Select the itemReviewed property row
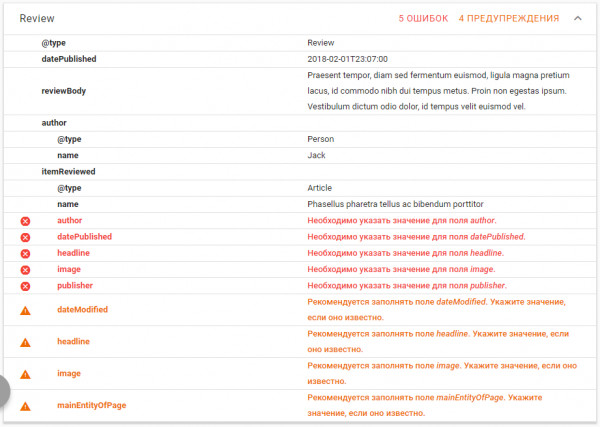 click(x=300, y=172)
